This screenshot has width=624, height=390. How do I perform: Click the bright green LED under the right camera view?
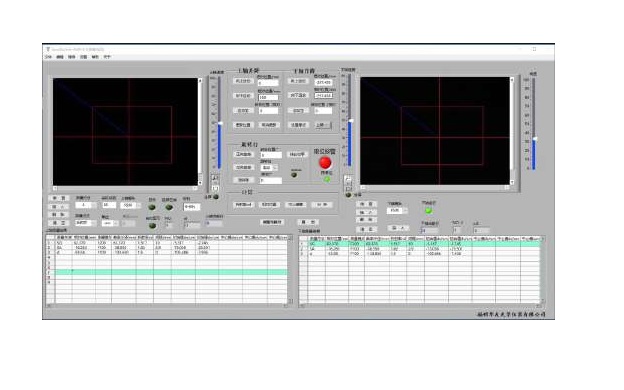tap(429, 210)
